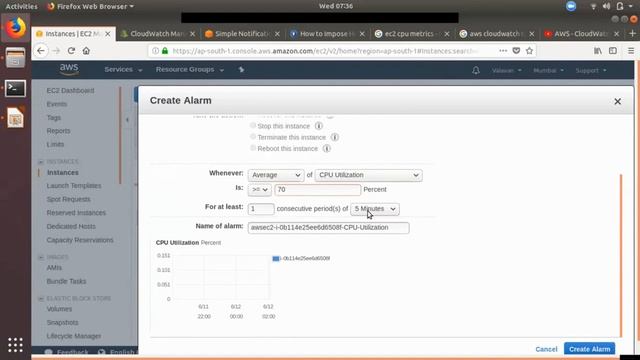640x360 pixels.
Task: Open Spot Requests in the sidebar
Action: 69,199
